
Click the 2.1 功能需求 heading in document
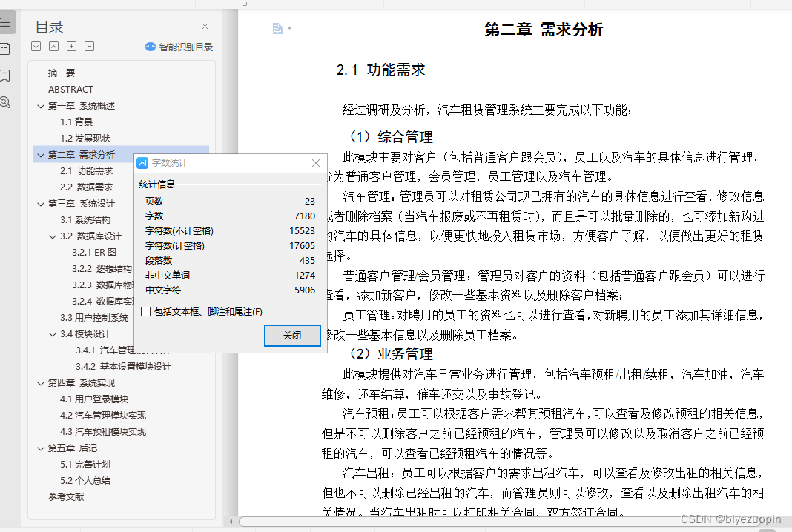[381, 70]
